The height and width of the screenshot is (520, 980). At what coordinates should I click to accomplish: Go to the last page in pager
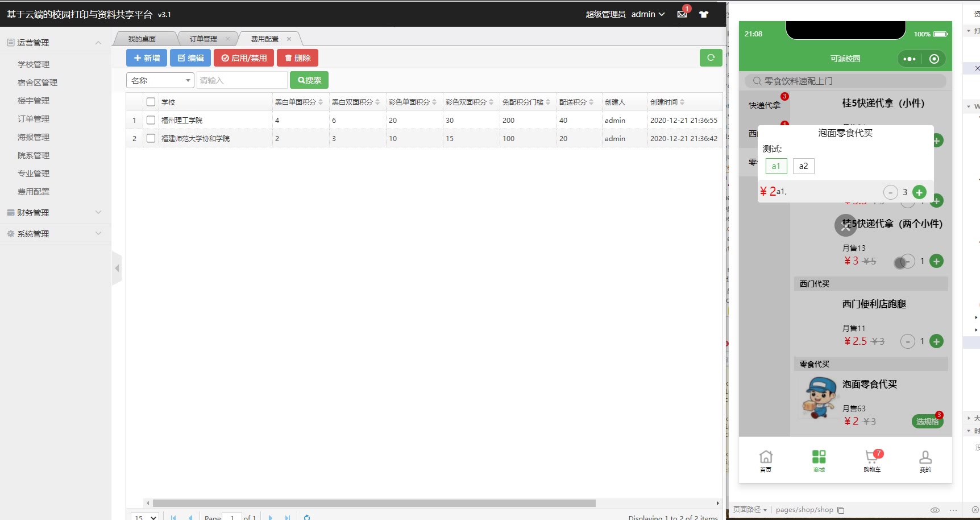tap(288, 517)
